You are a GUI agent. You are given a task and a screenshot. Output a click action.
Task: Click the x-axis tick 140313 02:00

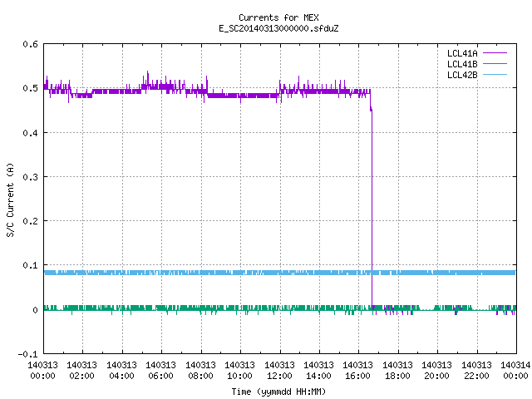(81, 371)
